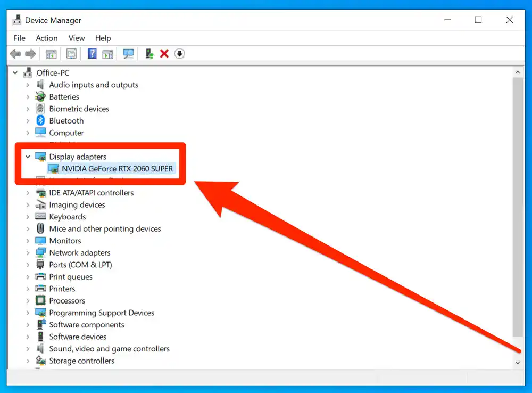This screenshot has height=393, width=532.
Task: Collapse the Office-PC root node
Action: click(x=15, y=72)
